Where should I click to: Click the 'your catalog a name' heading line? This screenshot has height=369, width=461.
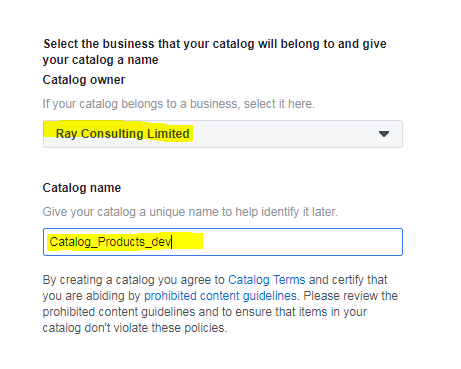click(100, 60)
